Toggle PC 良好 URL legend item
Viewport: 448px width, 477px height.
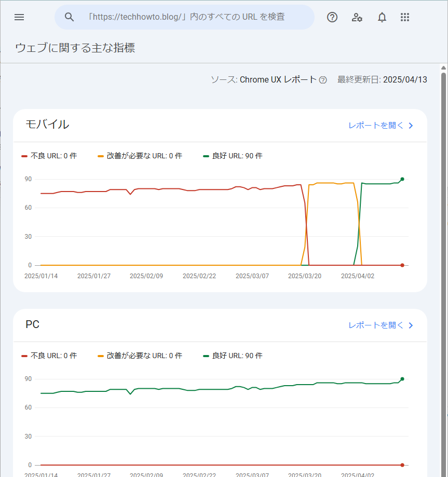pyautogui.click(x=233, y=356)
